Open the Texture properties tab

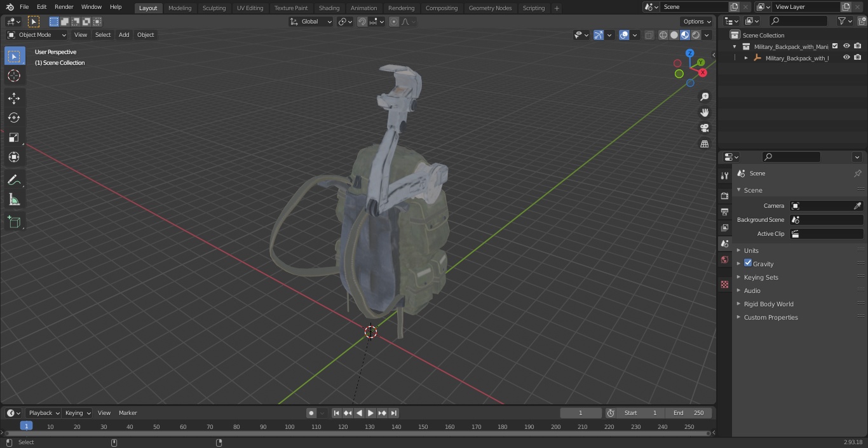pos(724,284)
